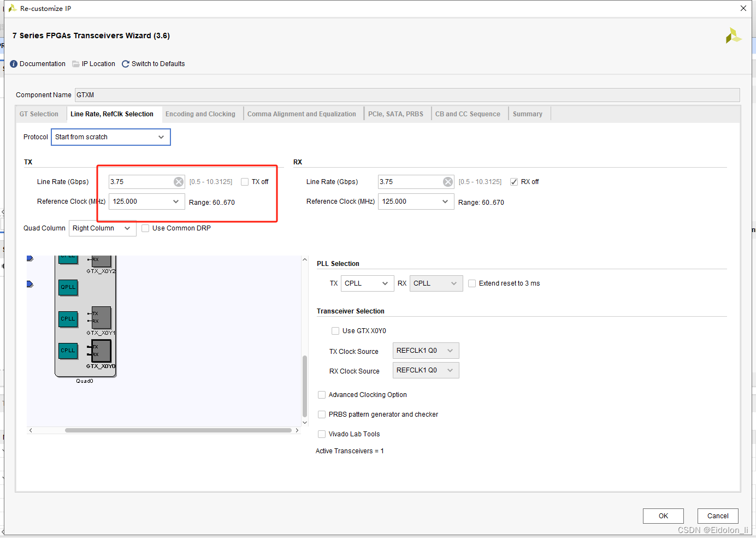Select the CPLL block beside GTX_X0Y0
The height and width of the screenshot is (539, 756).
pyautogui.click(x=68, y=351)
